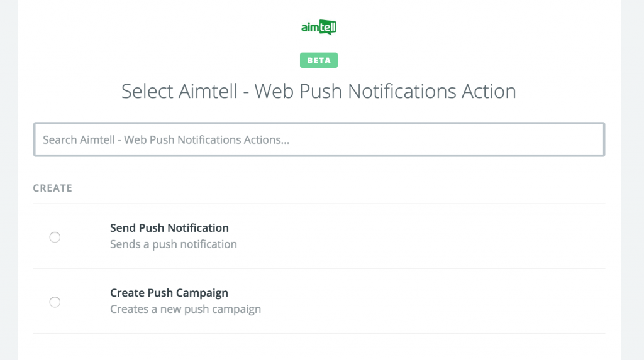Click the Select Aimtell Action page heading
644x360 pixels.
(x=319, y=91)
